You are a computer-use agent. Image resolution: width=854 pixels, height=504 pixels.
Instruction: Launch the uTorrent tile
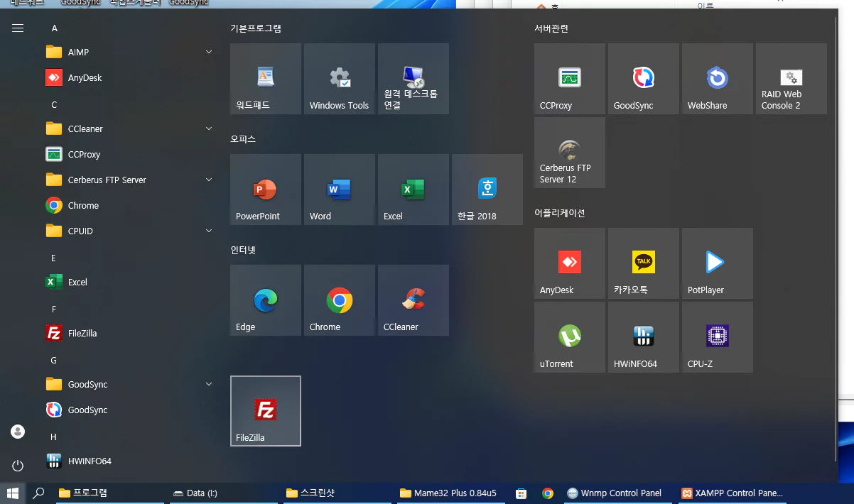[570, 337]
